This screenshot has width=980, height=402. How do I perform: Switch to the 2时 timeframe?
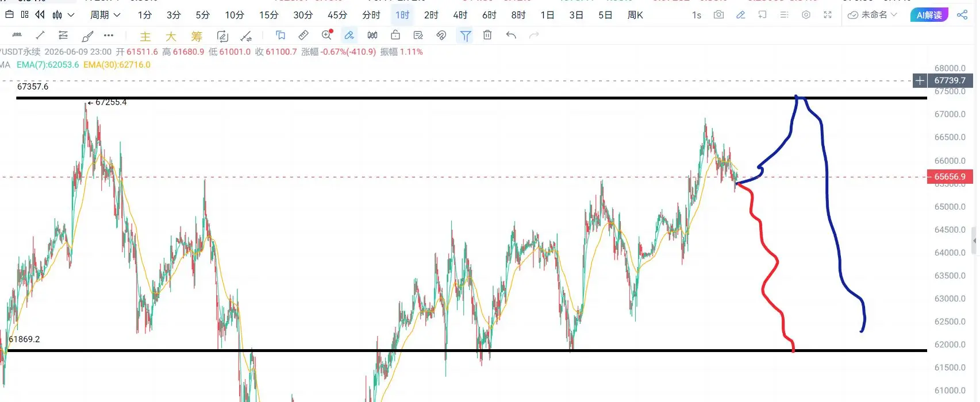click(431, 15)
